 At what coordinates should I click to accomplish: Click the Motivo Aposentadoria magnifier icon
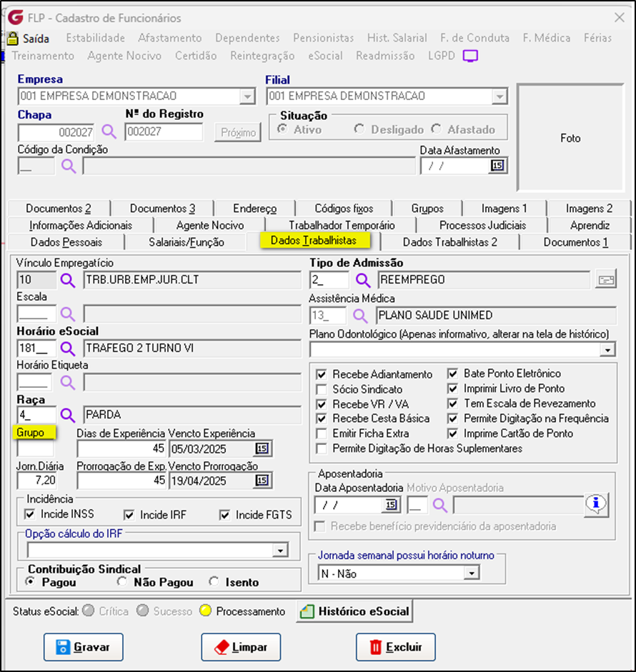[440, 506]
